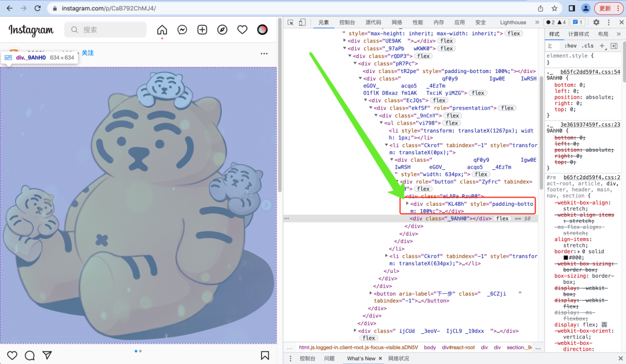The image size is (626, 364).
Task: Open the Lighthouse tab
Action: 513,23
